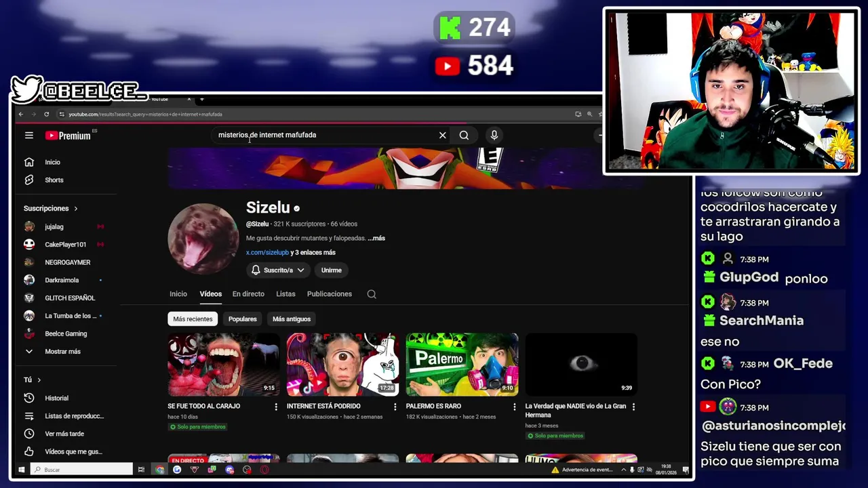868x488 pixels.
Task: Open the browser zoom icon in address bar
Action: (589, 115)
